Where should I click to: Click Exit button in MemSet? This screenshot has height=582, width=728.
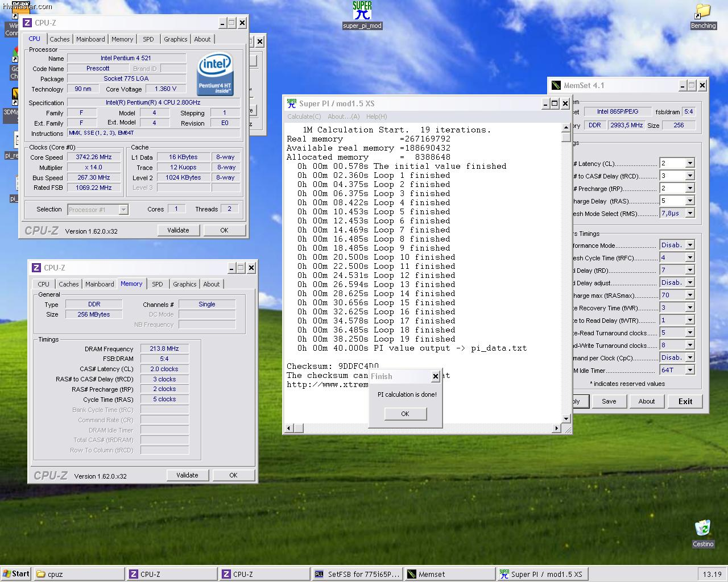[x=685, y=401]
